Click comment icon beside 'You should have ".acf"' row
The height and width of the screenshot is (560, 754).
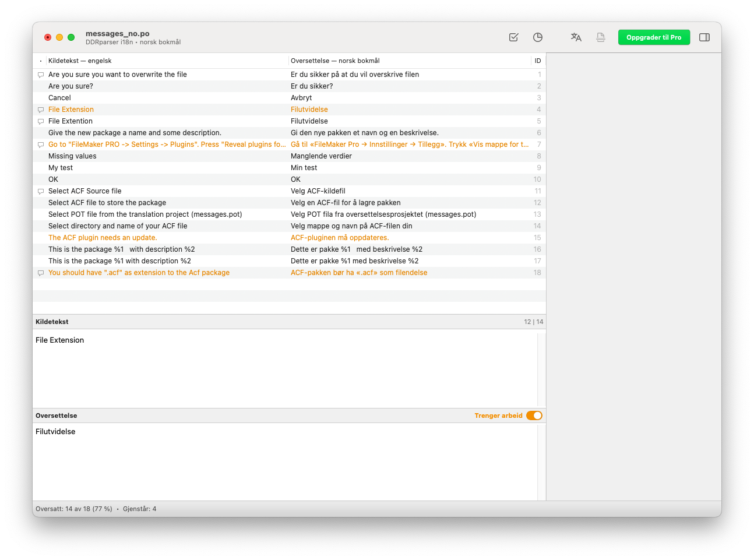coord(41,273)
